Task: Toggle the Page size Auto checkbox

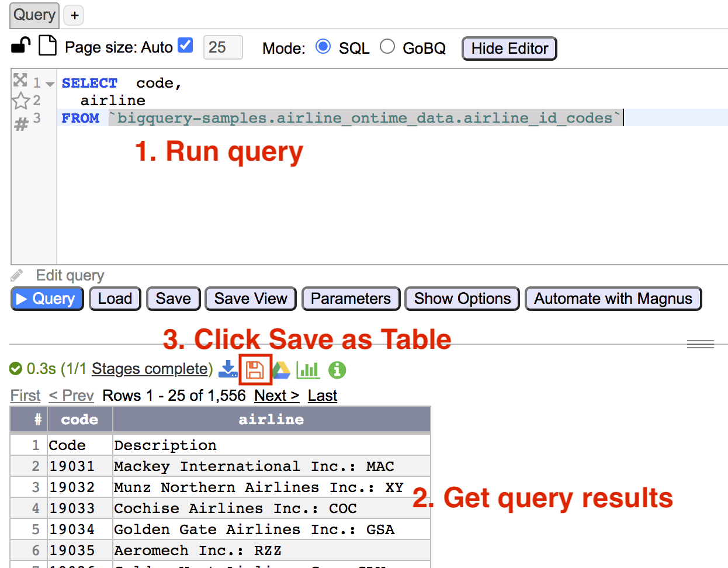Action: point(185,46)
